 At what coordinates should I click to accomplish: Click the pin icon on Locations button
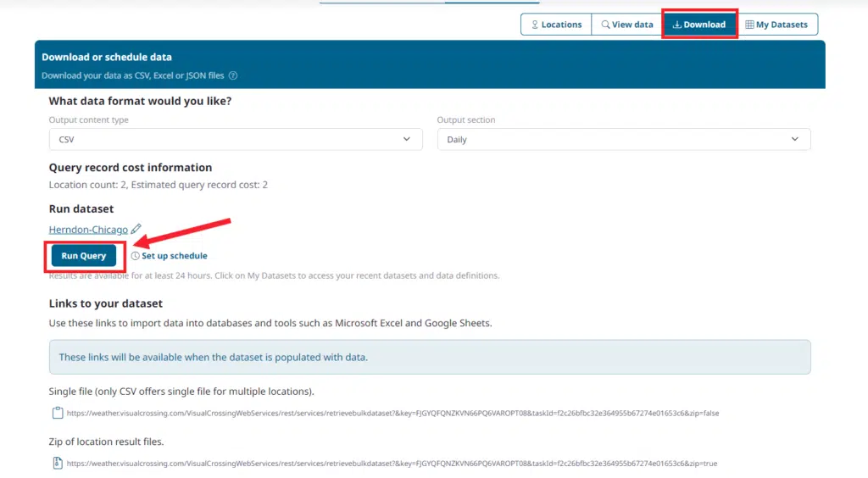coord(535,25)
